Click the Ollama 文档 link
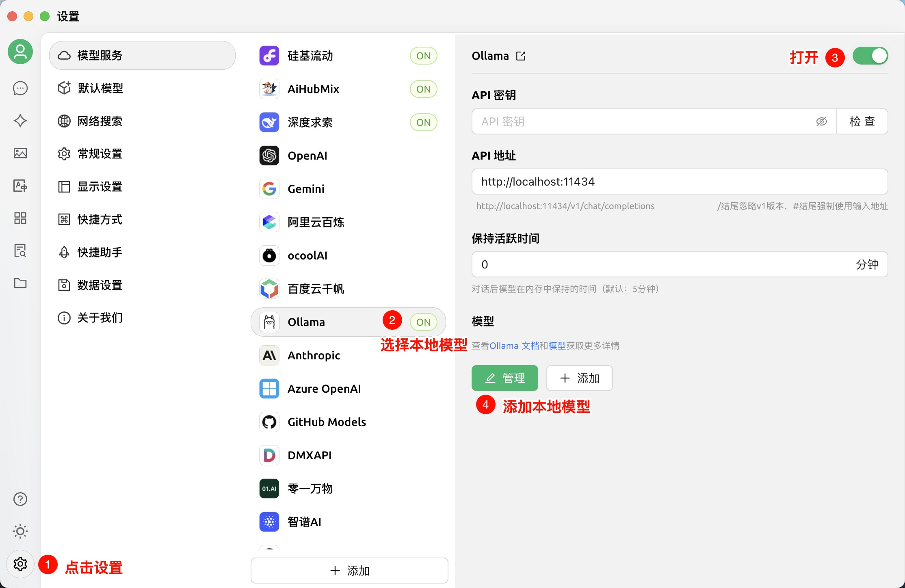The height and width of the screenshot is (588, 905). pyautogui.click(x=514, y=346)
